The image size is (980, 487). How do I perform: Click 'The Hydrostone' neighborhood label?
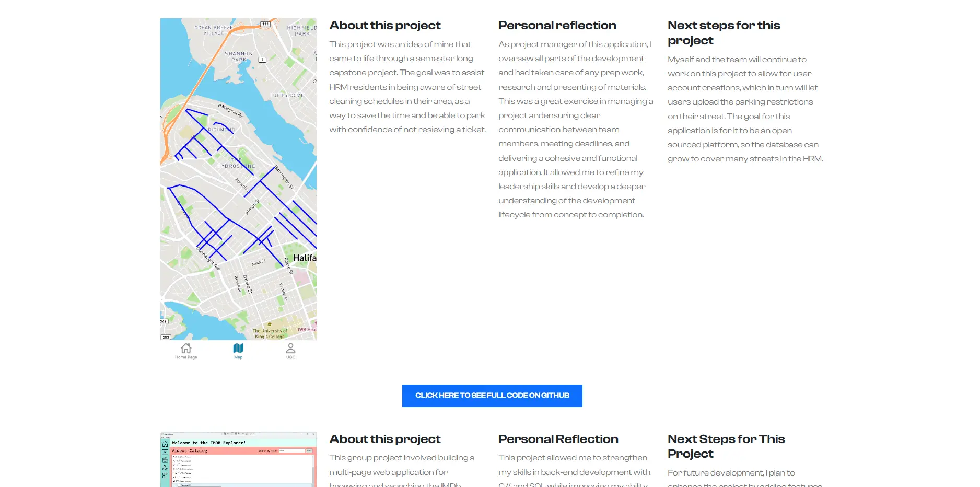(236, 163)
